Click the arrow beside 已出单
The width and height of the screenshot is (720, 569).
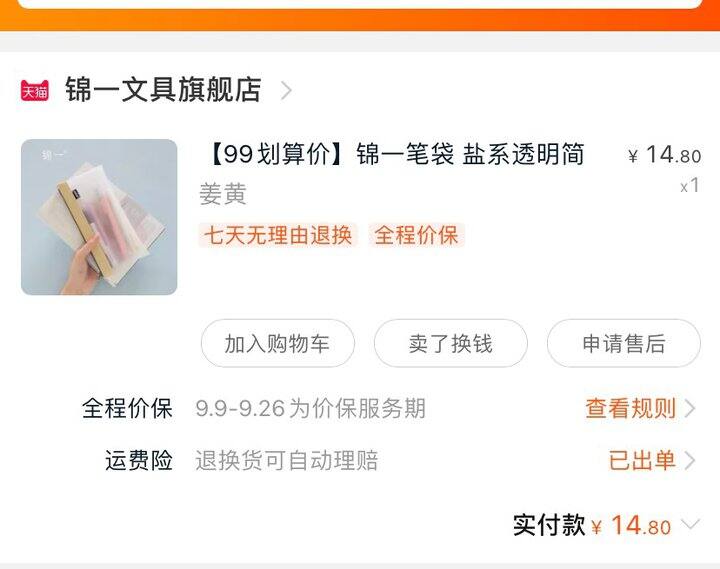click(690, 460)
